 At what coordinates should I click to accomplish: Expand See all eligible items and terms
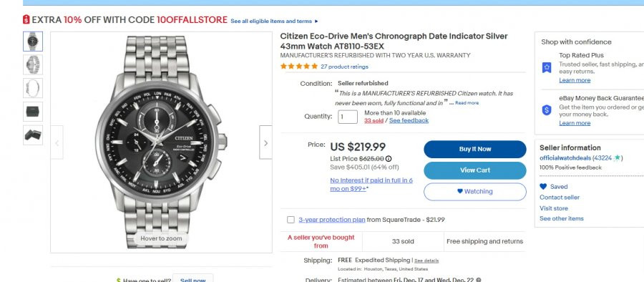(x=274, y=21)
